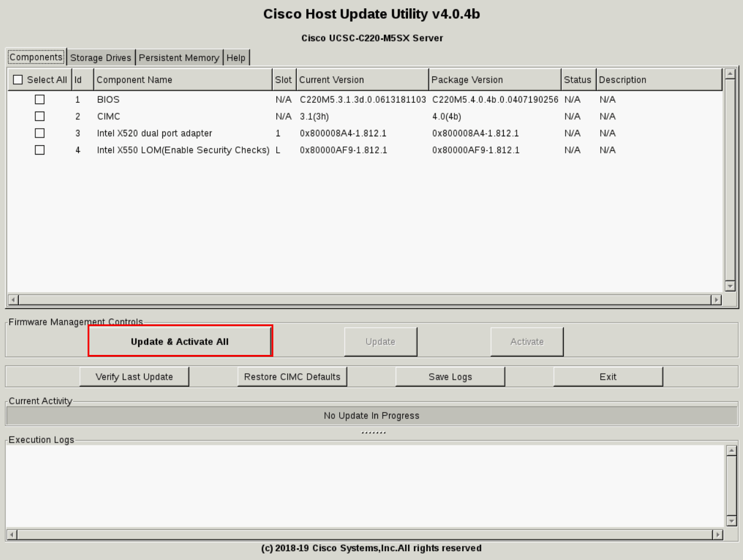Click BIOS current version C220M5.3.1.3d.0.0613181103
This screenshot has height=560, width=743.
point(363,99)
